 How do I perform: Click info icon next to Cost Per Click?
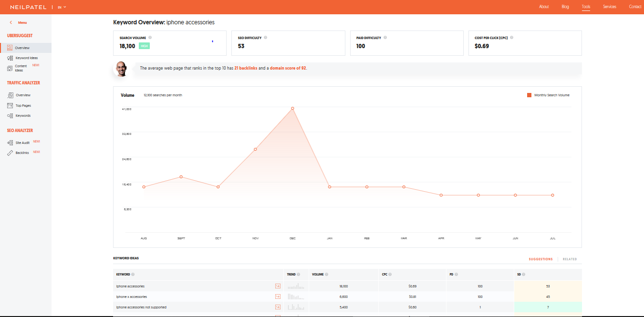[x=511, y=37]
